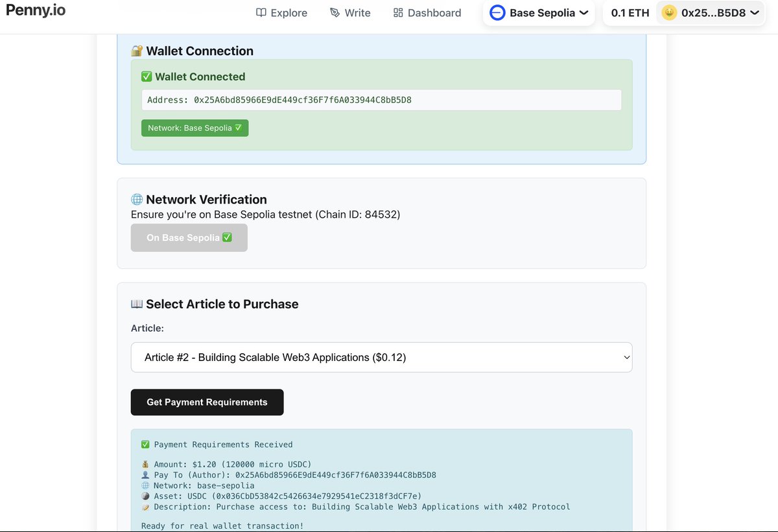Click the globe icon on Network Verification
The image size is (778, 532).
pyautogui.click(x=136, y=200)
